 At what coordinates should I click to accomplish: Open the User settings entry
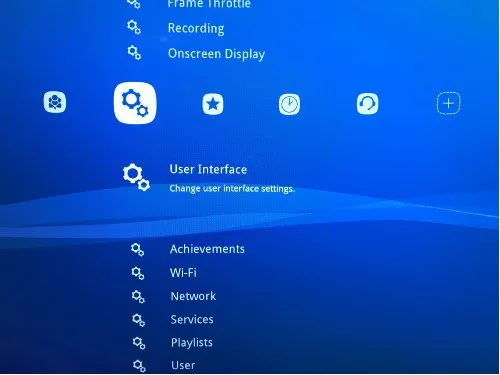[183, 365]
